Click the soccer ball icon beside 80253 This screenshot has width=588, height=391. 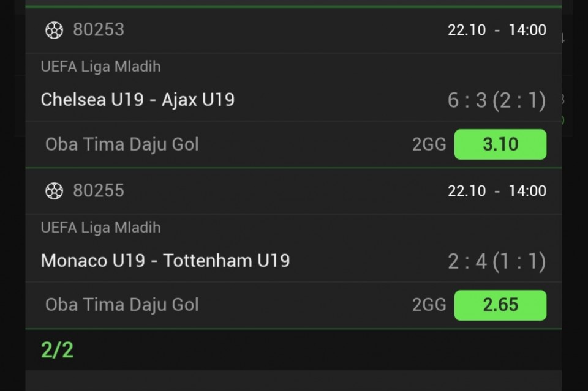click(x=54, y=30)
